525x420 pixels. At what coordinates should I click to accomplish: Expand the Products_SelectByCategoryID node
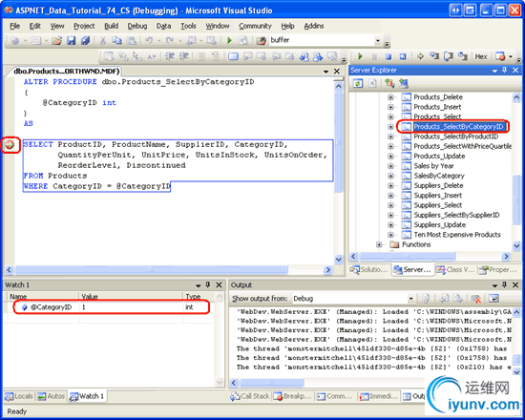[x=390, y=127]
